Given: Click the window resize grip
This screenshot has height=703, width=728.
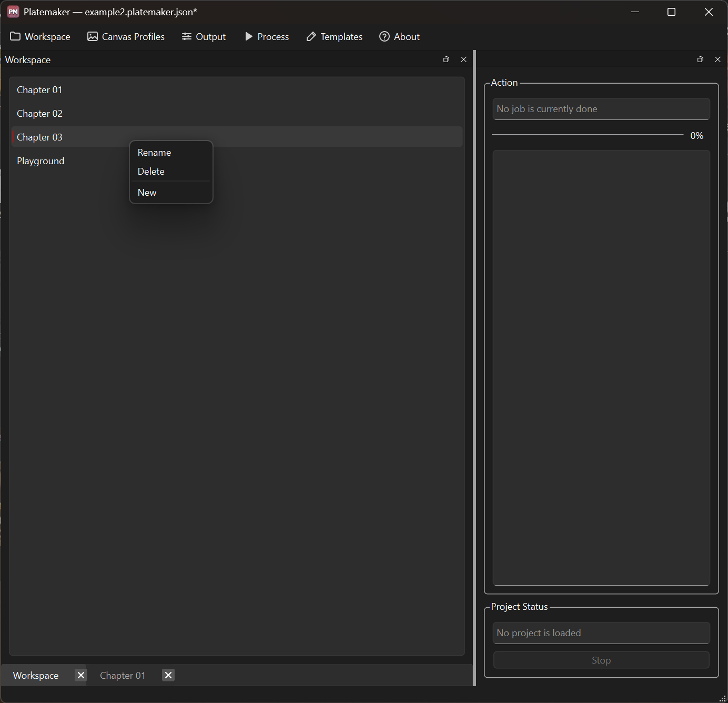Looking at the screenshot, I should coord(723,698).
